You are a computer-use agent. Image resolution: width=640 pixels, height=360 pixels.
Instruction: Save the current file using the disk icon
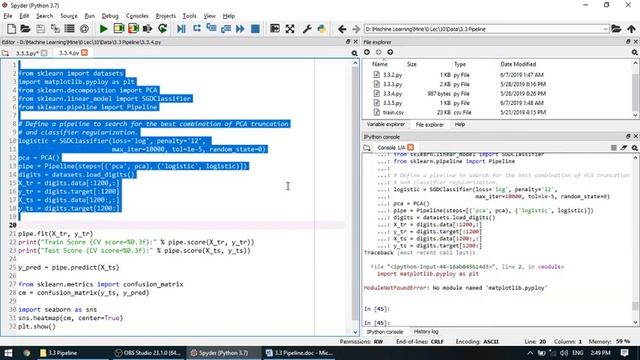pos(40,29)
